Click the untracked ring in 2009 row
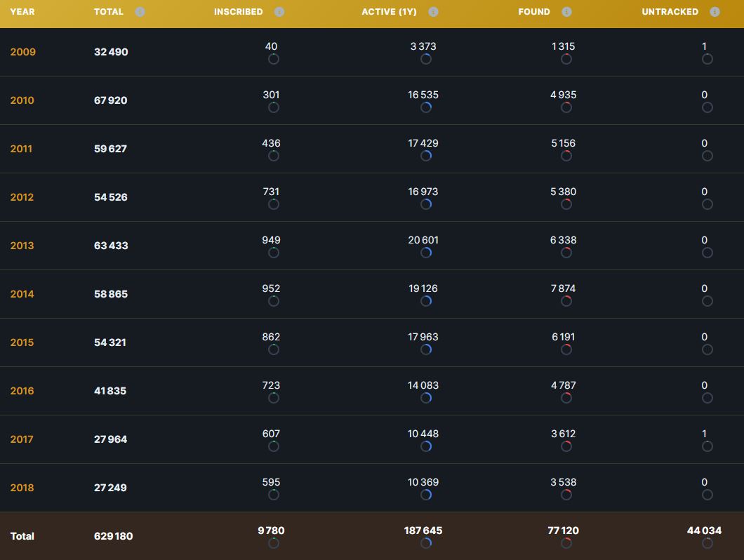Viewport: 744px width, 560px height. [x=708, y=59]
